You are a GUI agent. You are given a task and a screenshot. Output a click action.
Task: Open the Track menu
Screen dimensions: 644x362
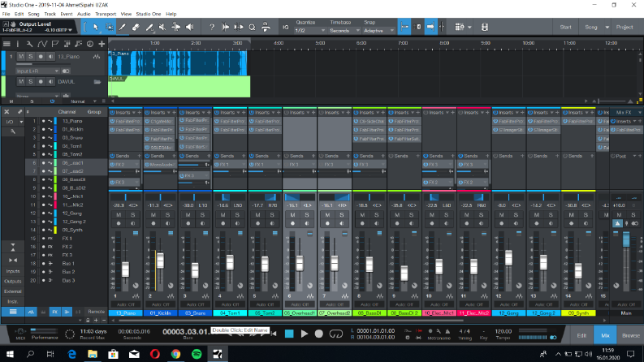(x=50, y=14)
